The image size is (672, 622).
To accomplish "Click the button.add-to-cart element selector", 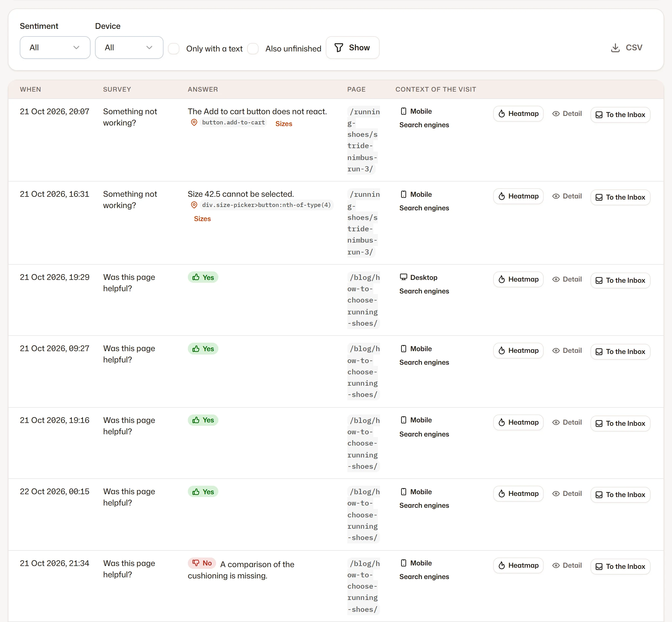I will tap(233, 122).
